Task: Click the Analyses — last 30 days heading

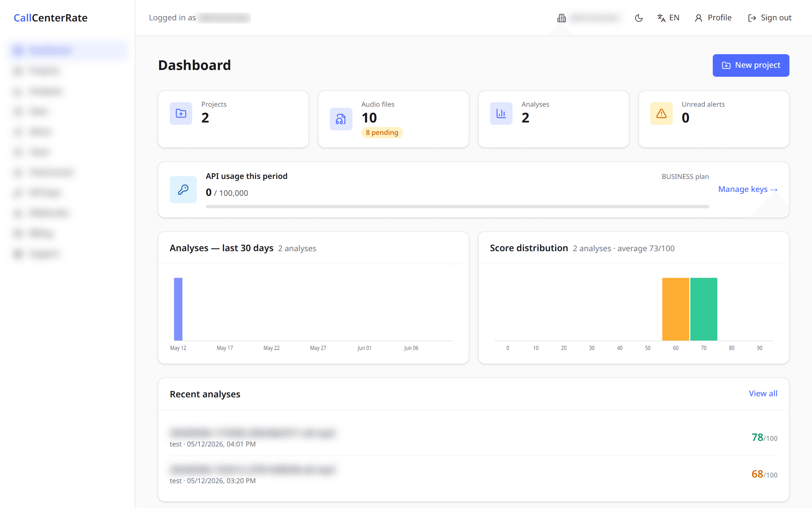Action: click(x=221, y=248)
